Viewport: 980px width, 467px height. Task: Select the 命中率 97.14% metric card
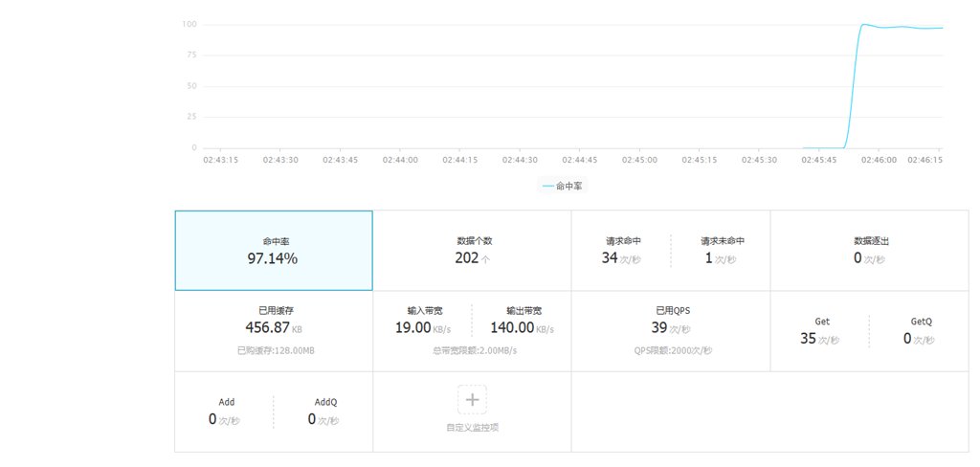[x=274, y=251]
